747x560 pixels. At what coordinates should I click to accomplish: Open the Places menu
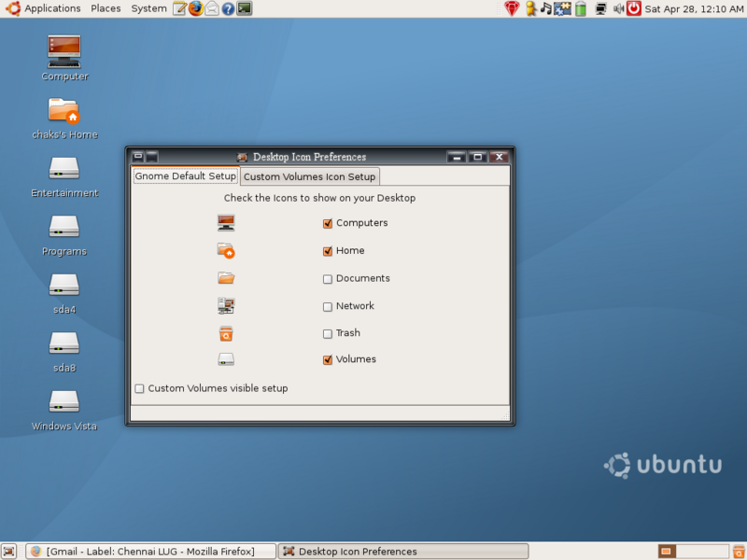(106, 8)
